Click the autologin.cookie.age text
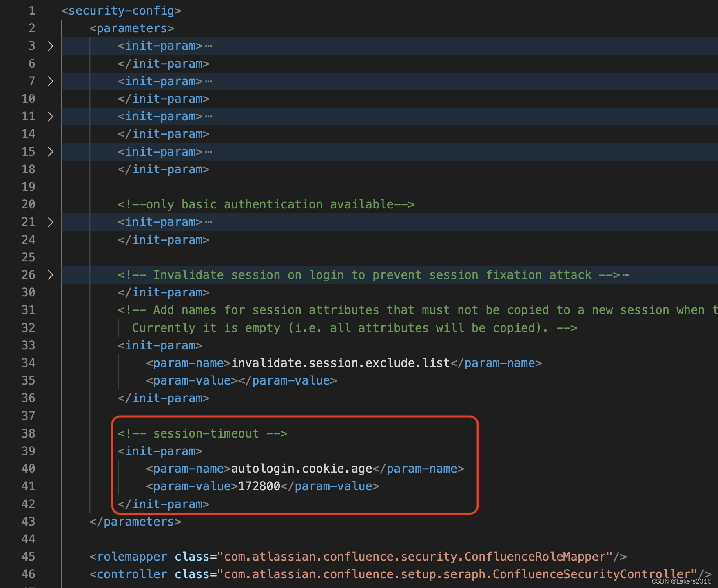The height and width of the screenshot is (588, 718). 302,469
